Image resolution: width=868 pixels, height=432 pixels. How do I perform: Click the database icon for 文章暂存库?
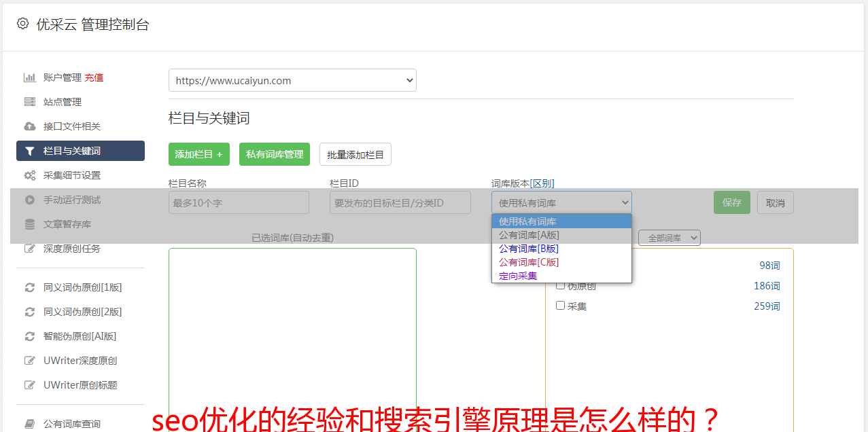(29, 224)
